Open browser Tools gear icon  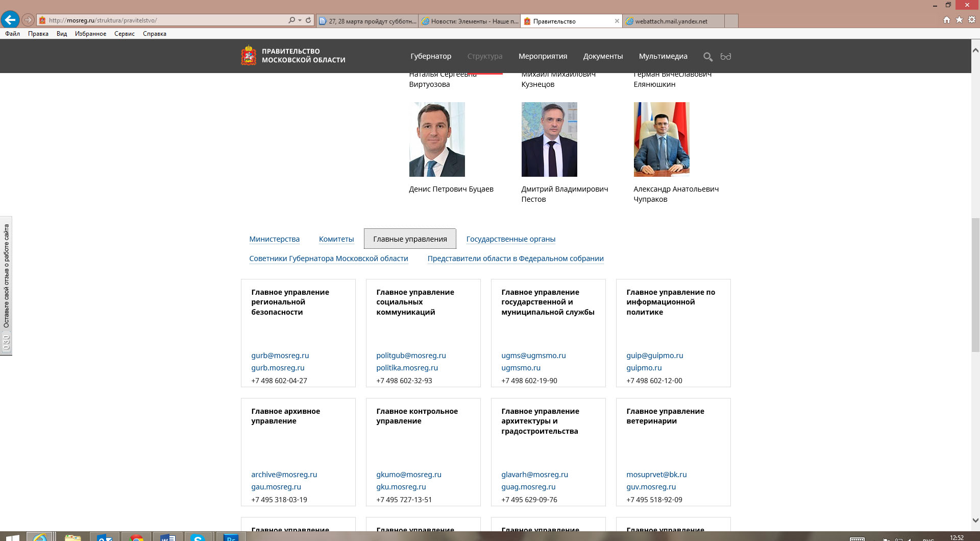[972, 20]
